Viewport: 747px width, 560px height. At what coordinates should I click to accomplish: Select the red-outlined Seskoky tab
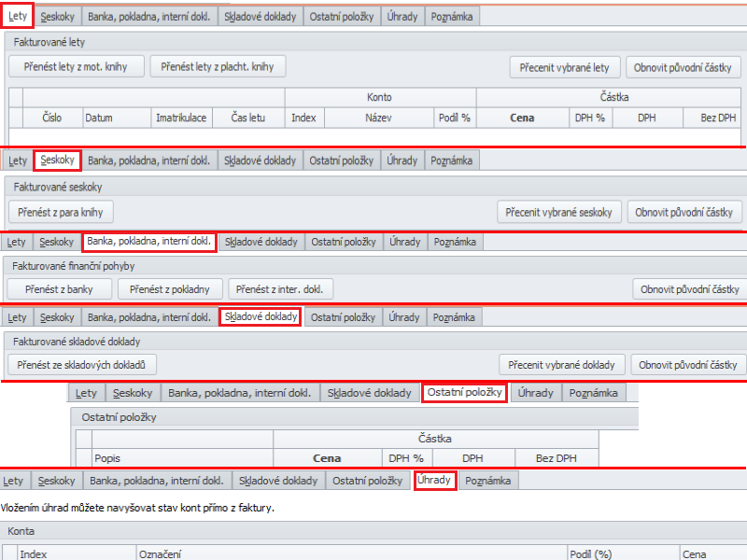coord(58,161)
